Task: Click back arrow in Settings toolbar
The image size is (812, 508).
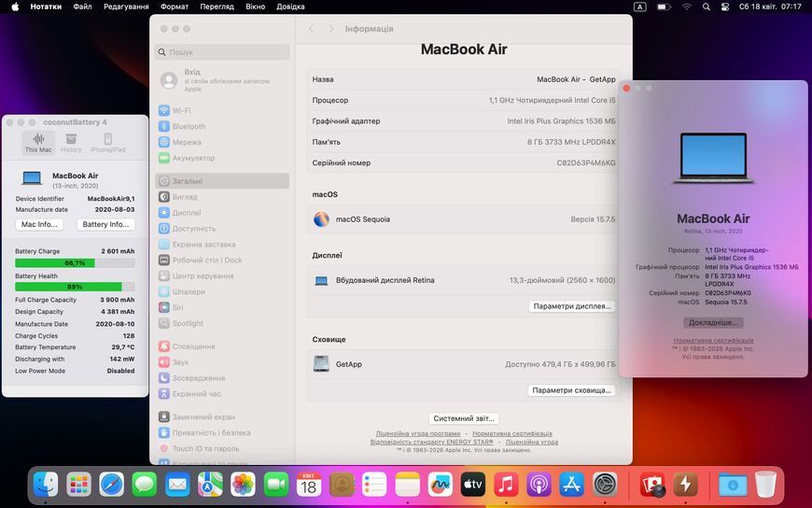Action: [x=311, y=29]
